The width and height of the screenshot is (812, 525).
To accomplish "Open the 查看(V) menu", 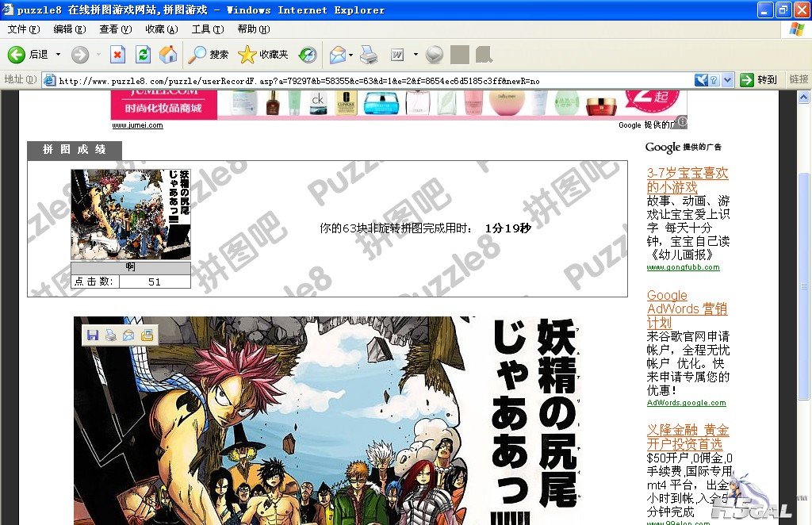I will click(x=115, y=29).
